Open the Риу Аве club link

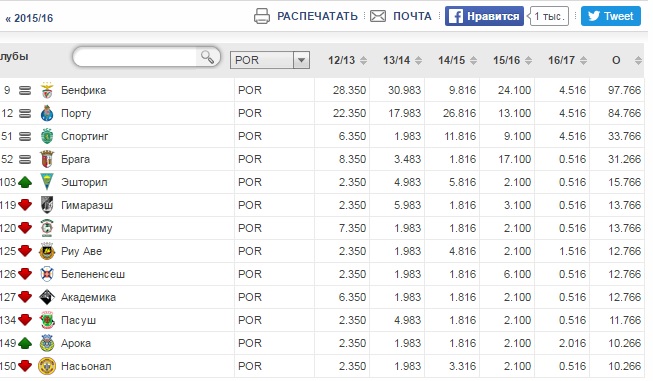click(82, 251)
